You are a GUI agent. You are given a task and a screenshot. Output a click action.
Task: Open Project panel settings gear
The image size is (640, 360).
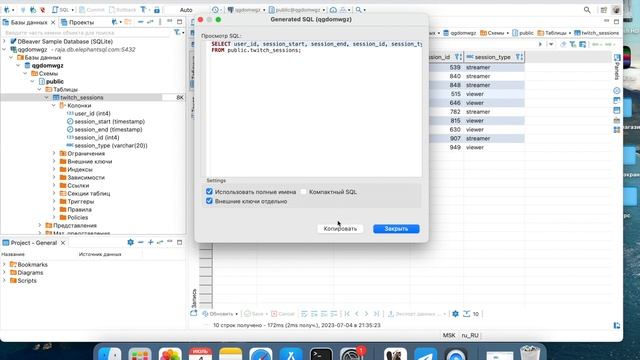coord(131,242)
